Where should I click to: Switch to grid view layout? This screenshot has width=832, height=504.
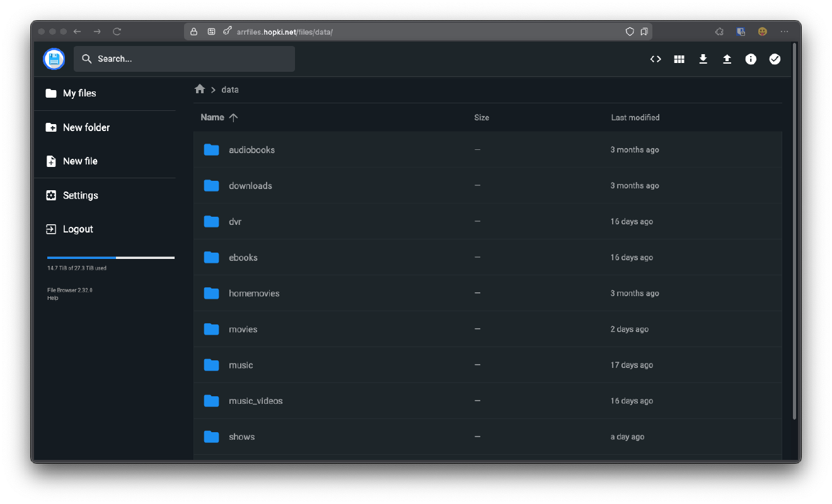tap(679, 59)
